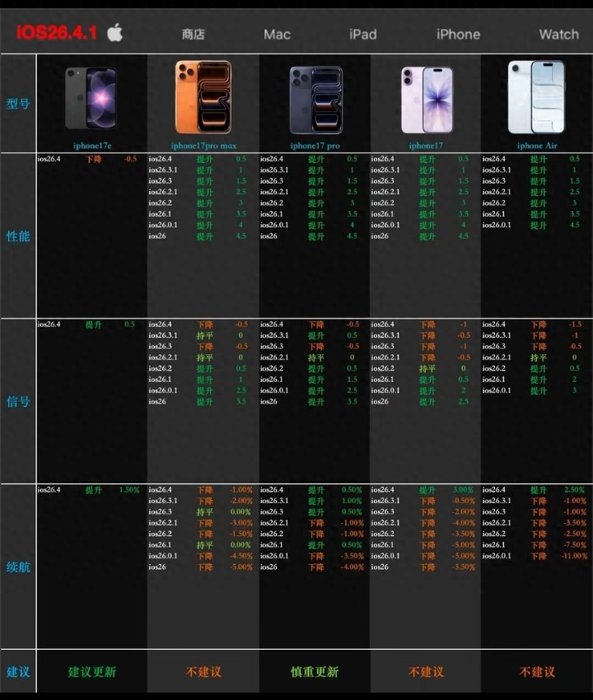Click 持平 beside ios26.2 in iphone17 signal
This screenshot has width=593, height=700.
click(427, 369)
